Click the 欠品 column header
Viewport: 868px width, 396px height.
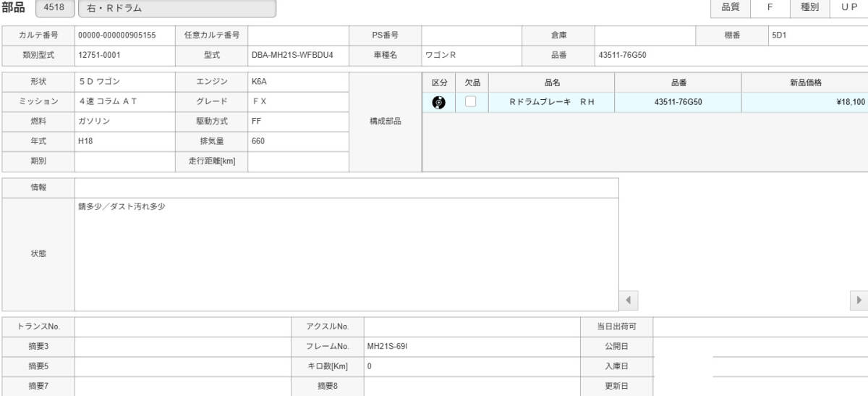click(472, 83)
